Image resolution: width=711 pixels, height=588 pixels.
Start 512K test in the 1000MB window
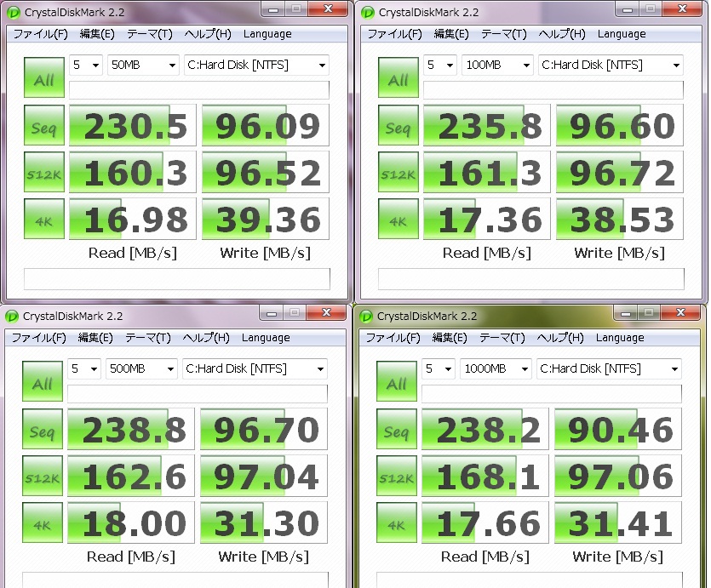click(x=396, y=476)
